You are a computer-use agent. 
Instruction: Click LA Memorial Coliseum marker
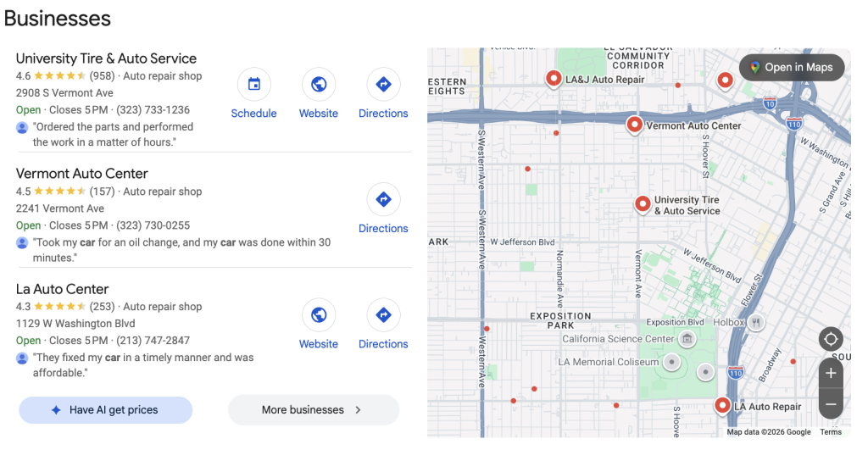[x=671, y=363]
